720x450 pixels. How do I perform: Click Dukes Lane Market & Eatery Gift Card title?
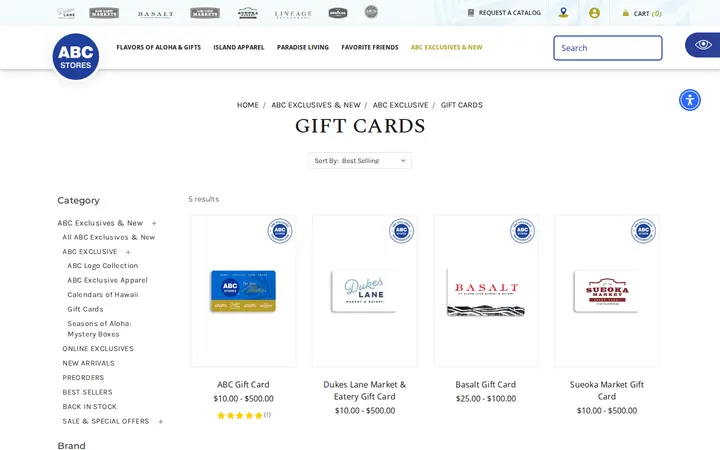click(365, 391)
